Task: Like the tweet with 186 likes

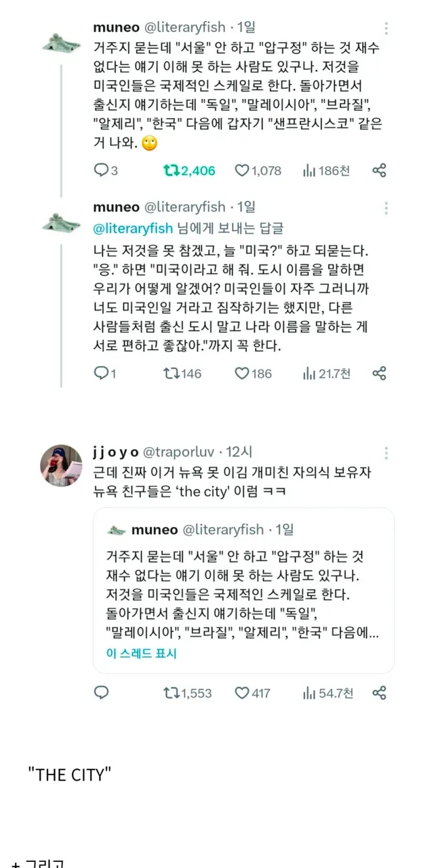Action: 242,373
